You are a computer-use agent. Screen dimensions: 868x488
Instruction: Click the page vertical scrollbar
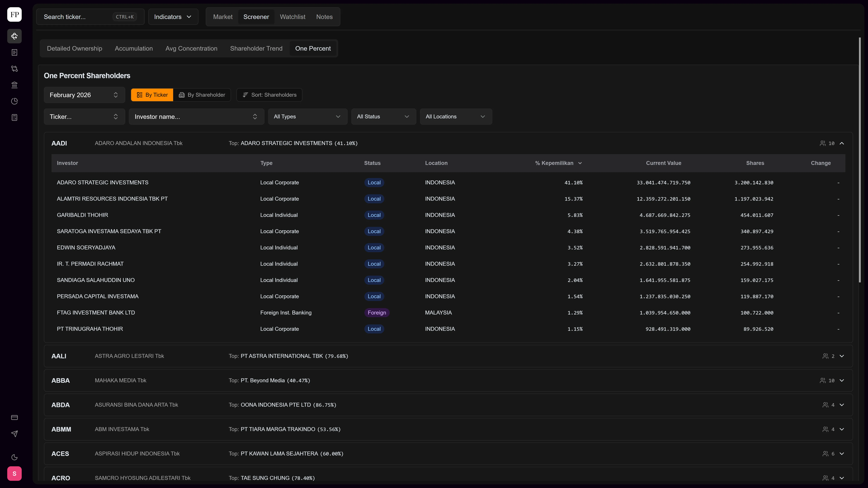coord(860,160)
